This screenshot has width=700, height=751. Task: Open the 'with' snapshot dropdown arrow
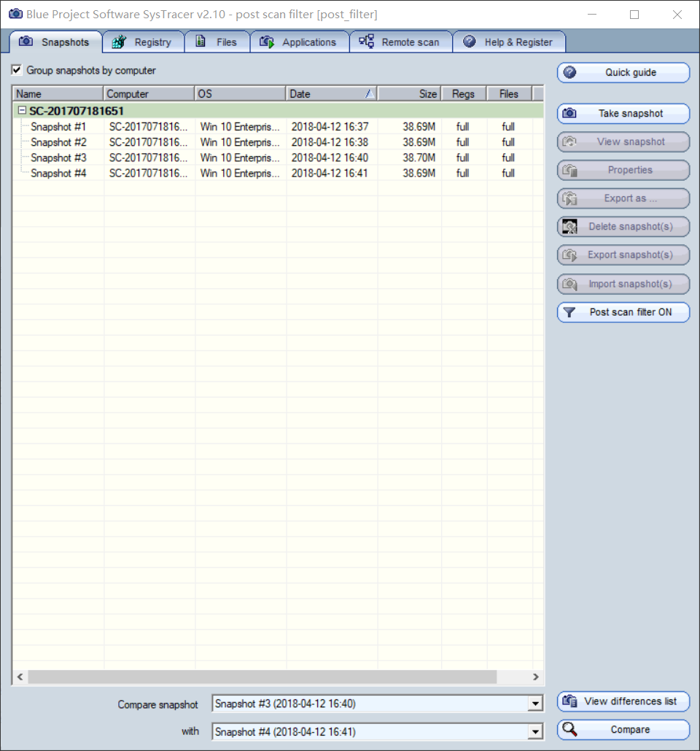536,731
